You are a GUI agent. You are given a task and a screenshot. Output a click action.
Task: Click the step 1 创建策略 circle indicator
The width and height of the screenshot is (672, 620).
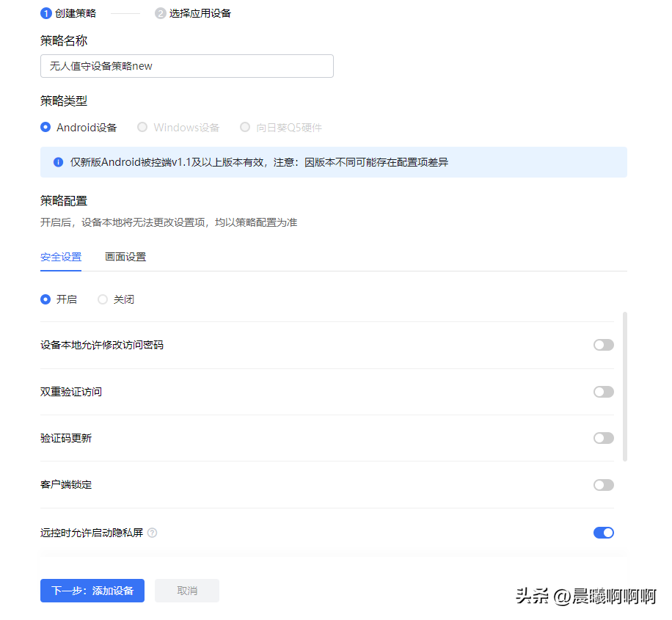pyautogui.click(x=45, y=12)
